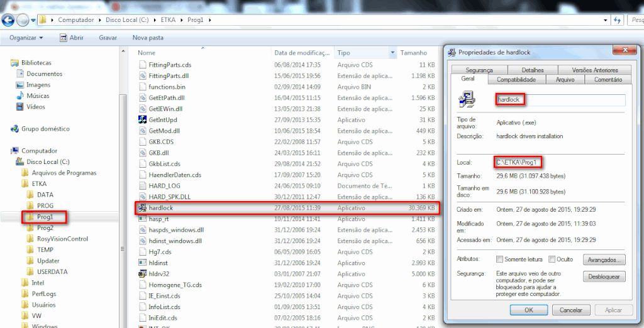
Task: Select FittingParts.cds file icon
Action: point(143,65)
